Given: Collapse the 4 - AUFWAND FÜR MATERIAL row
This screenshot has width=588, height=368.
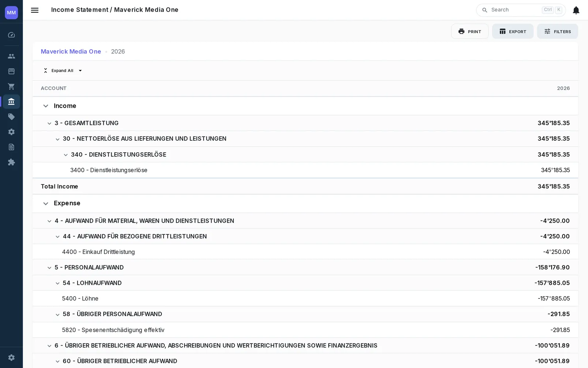Looking at the screenshot, I should [x=49, y=221].
